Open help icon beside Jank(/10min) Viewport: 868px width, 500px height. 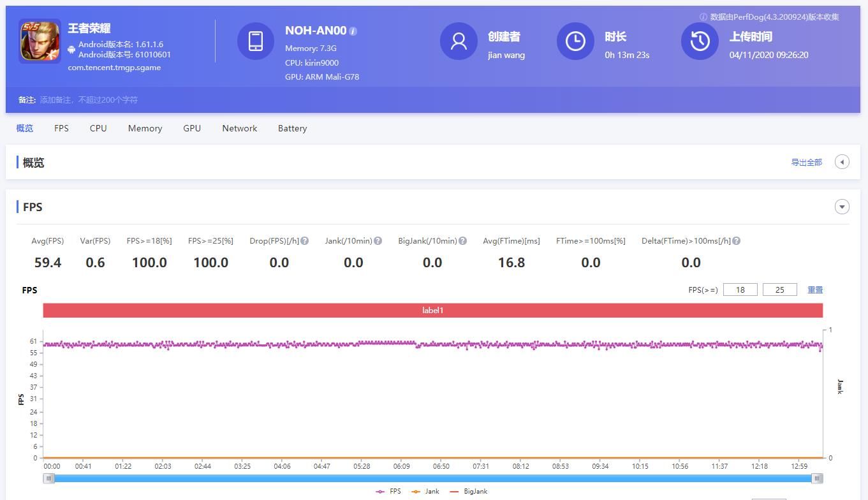378,241
